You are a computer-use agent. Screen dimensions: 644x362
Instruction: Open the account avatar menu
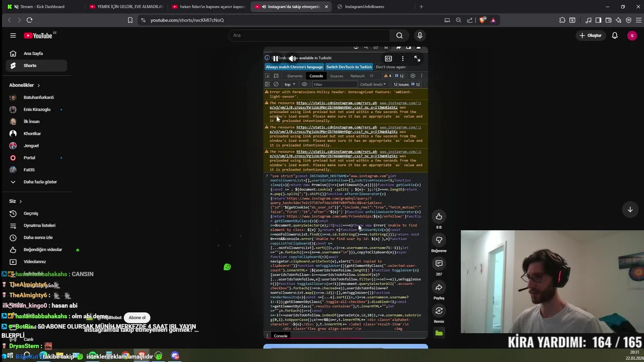click(632, 35)
